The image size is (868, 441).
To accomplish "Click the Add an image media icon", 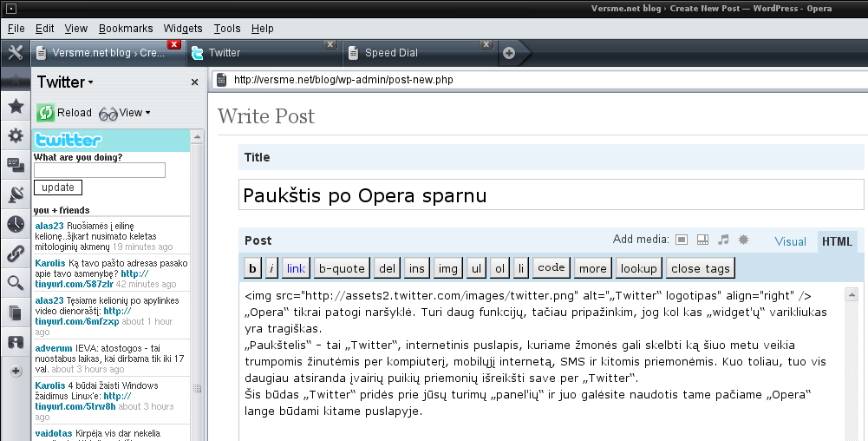I will [x=682, y=240].
